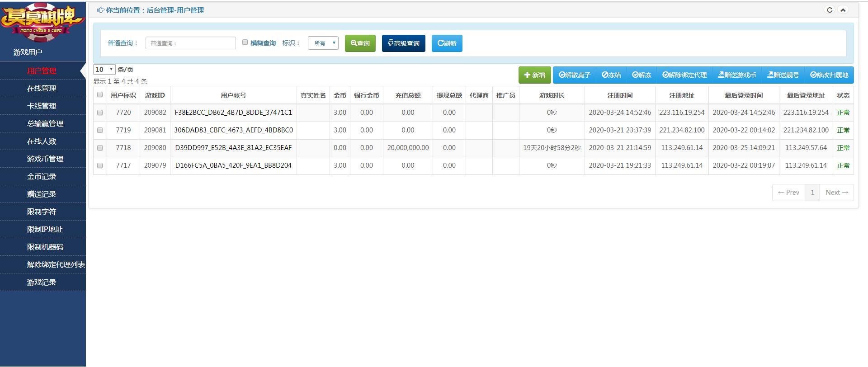This screenshot has width=868, height=367.
Task: Toggle the select-all checkbox in table header
Action: (100, 95)
